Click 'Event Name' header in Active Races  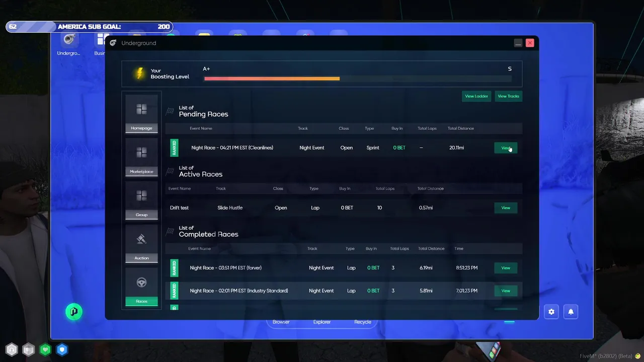coord(180,189)
